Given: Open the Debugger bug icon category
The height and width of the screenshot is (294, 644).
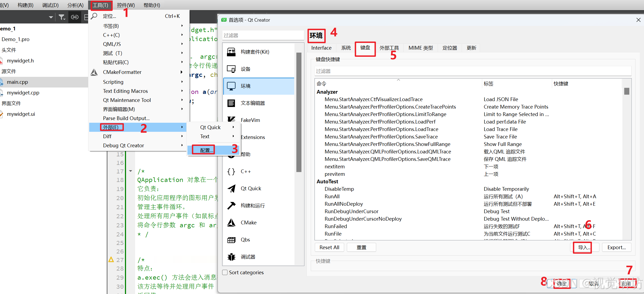Looking at the screenshot, I should click(x=231, y=257).
